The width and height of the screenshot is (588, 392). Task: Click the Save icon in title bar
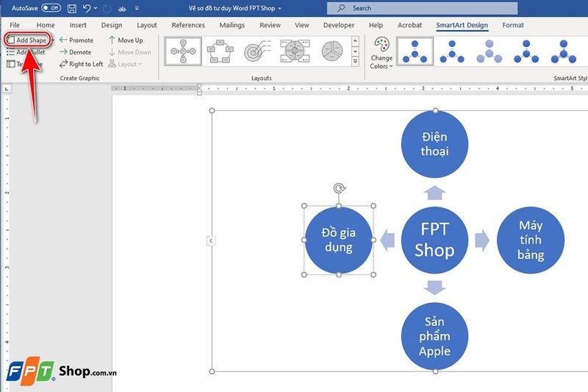click(x=72, y=8)
